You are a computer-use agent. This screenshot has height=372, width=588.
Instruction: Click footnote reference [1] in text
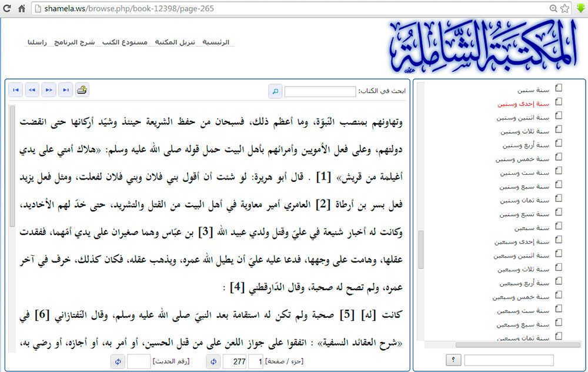point(323,177)
